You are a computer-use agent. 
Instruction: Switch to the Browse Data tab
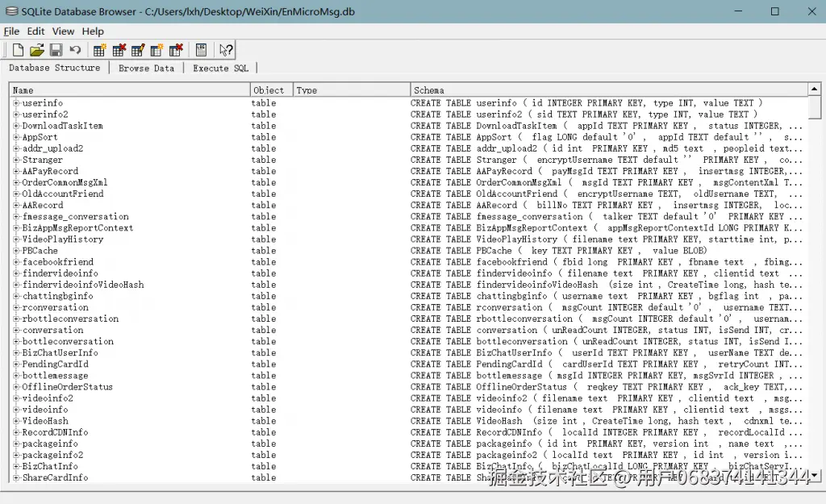[x=147, y=68]
